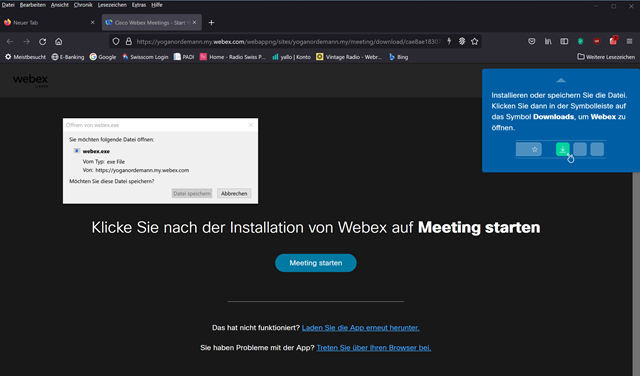Open Home - Radio Swiss bookmark

point(233,57)
